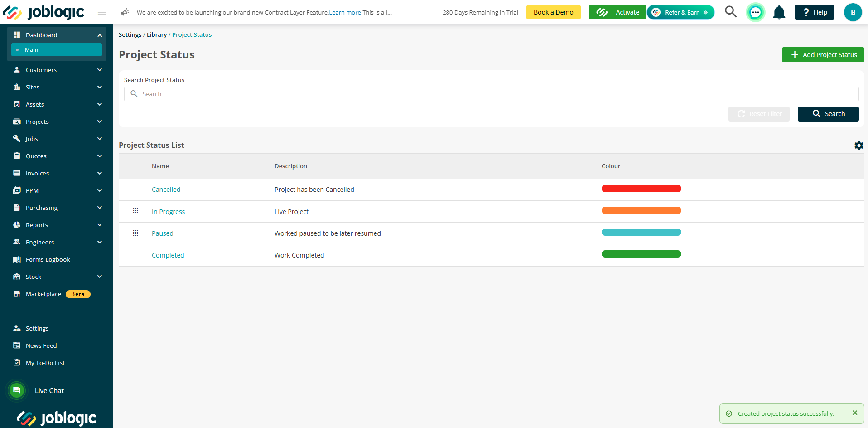
Task: Click Refer & Earn button
Action: (681, 12)
